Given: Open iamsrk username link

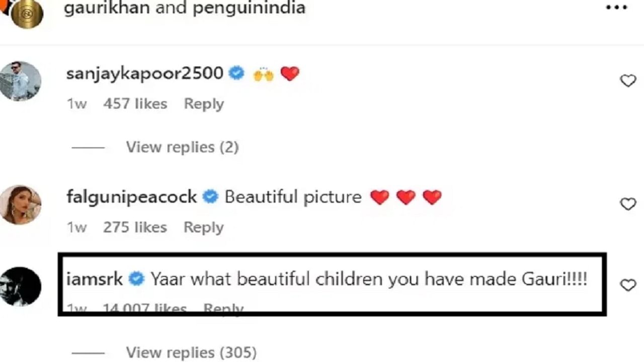Looking at the screenshot, I should click(94, 279).
